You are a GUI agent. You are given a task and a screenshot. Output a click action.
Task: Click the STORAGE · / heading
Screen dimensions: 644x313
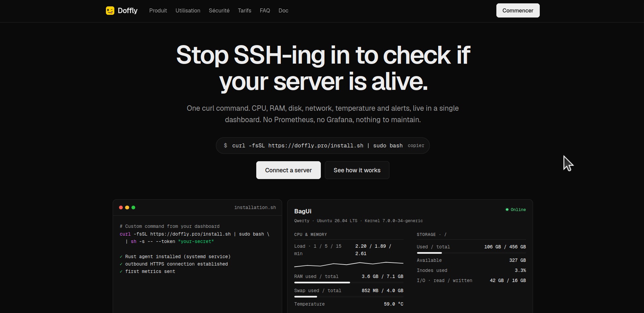point(431,235)
